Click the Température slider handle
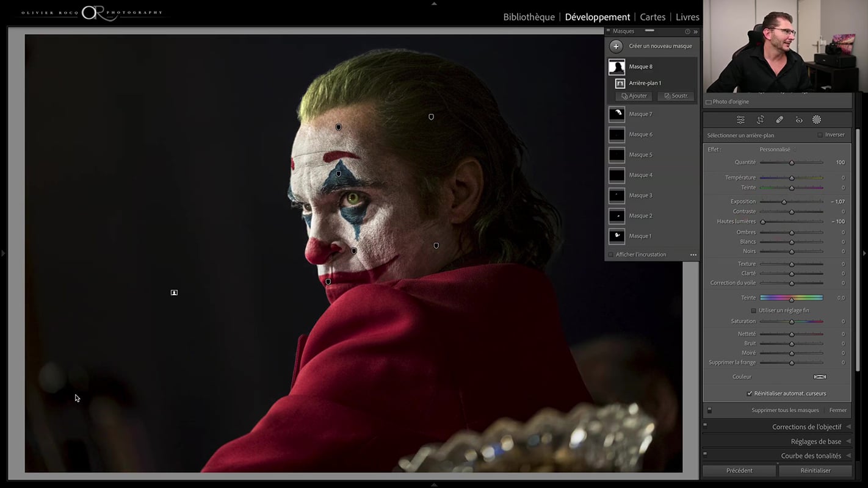 [x=792, y=178]
